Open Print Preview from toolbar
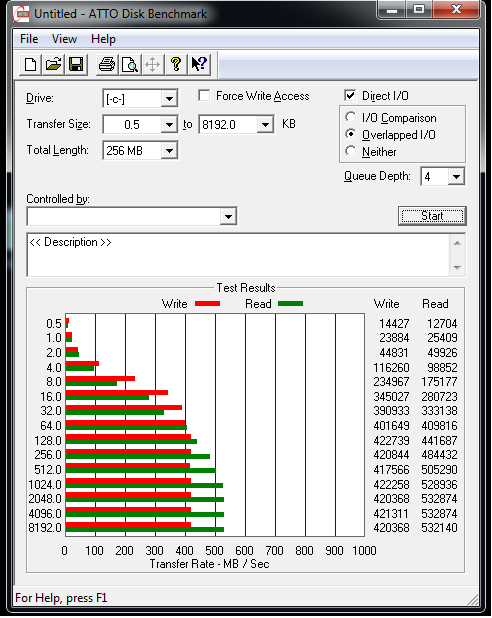The image size is (492, 618). click(x=129, y=64)
